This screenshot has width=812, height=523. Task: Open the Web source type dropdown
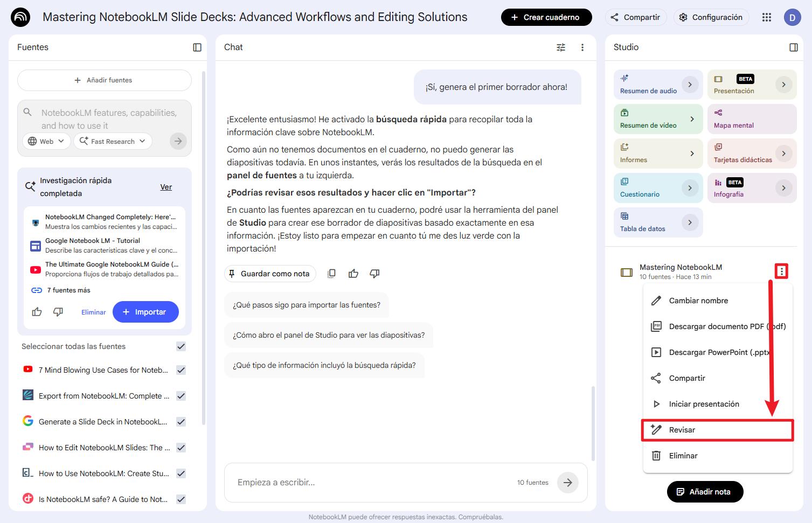point(46,141)
